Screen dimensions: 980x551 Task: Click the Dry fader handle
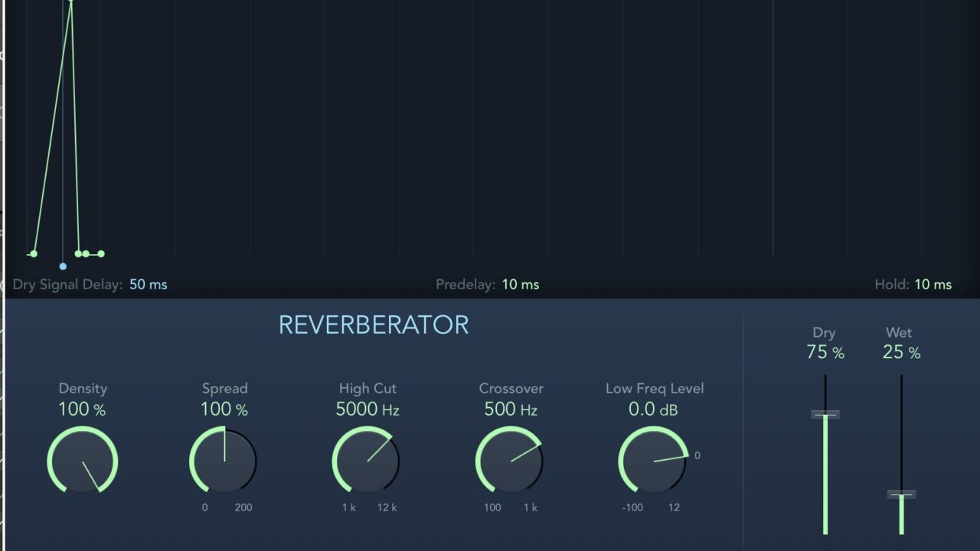pos(825,415)
